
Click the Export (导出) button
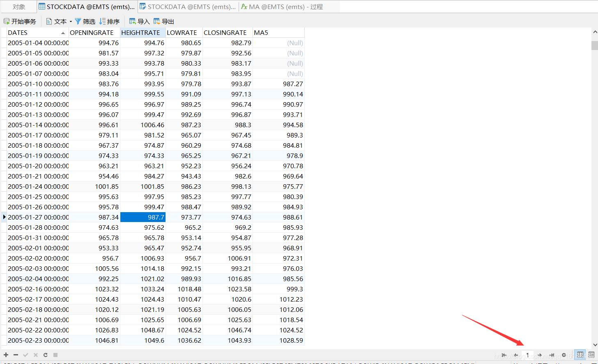[164, 21]
